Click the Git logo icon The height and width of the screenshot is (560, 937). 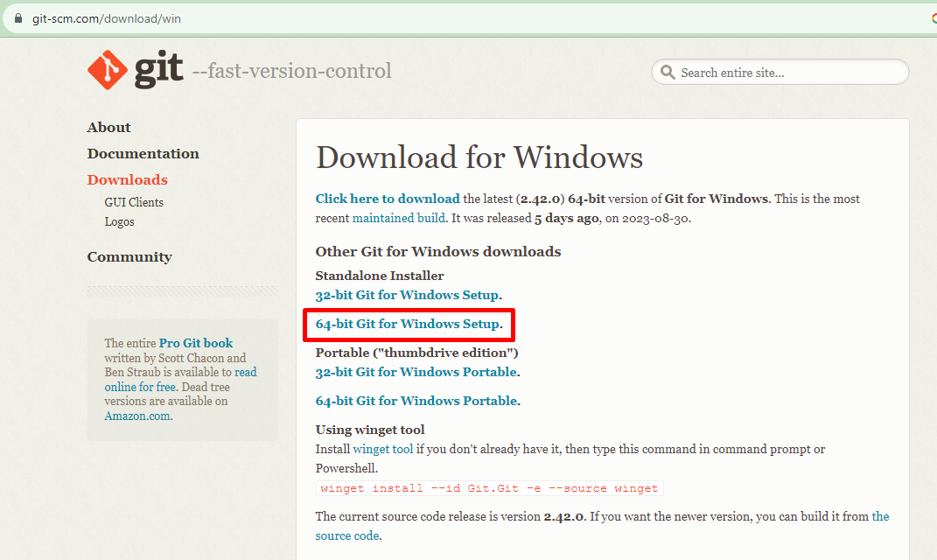(107, 70)
